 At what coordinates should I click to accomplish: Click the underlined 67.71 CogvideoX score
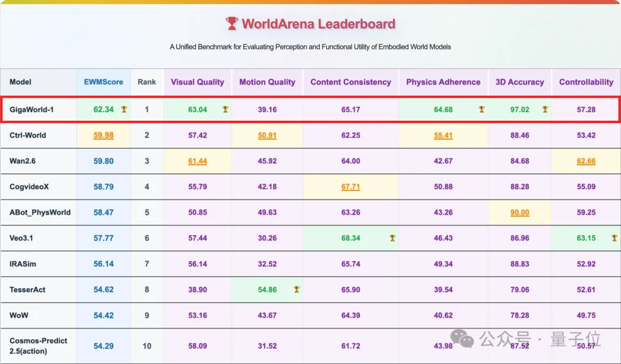point(350,187)
